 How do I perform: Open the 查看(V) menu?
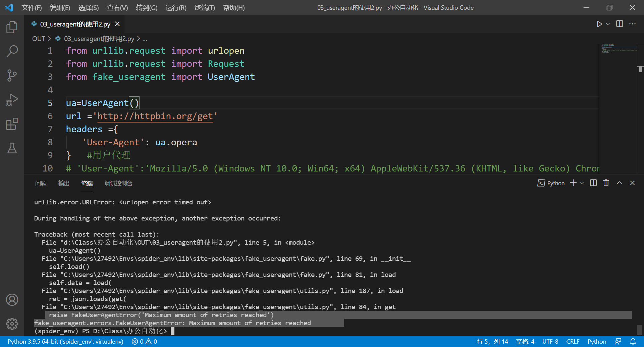tap(117, 7)
